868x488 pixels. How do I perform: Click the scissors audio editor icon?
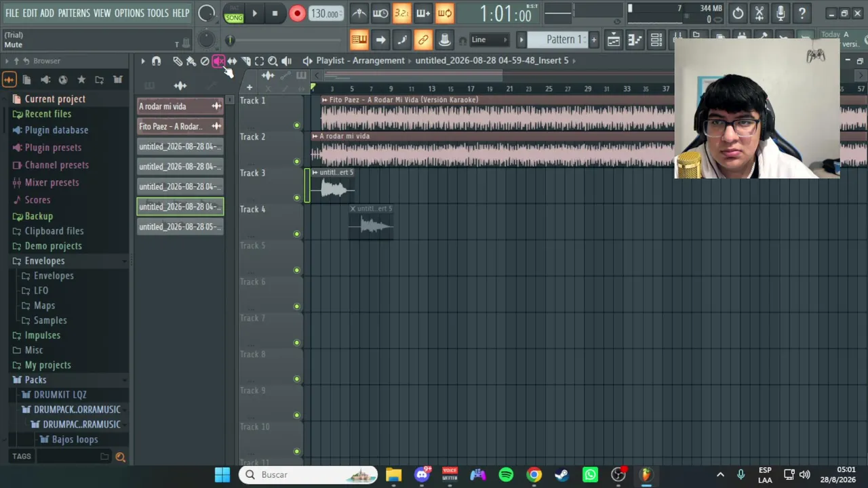tap(759, 13)
